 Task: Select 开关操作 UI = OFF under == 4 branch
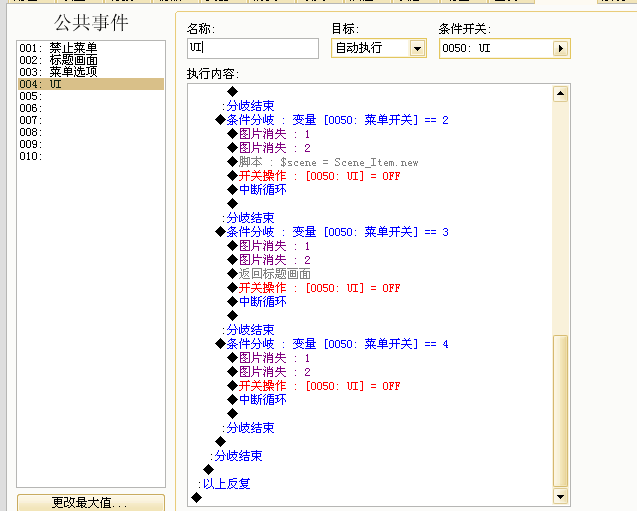(314, 386)
